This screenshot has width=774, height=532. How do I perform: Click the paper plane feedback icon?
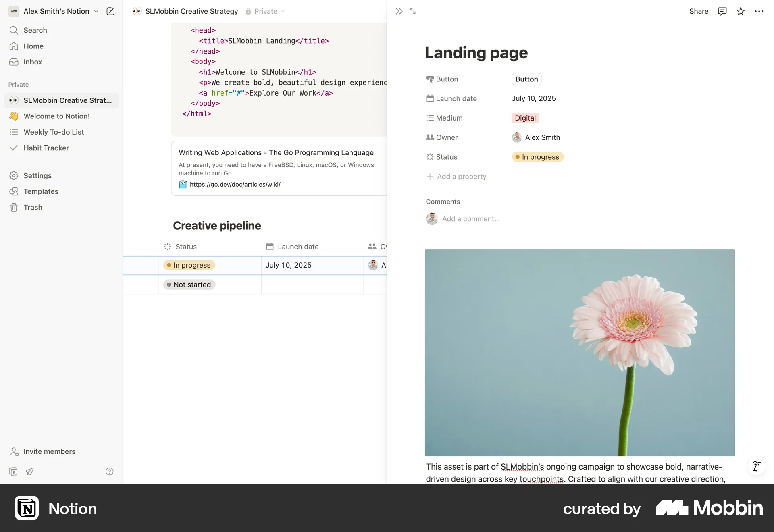[29, 471]
